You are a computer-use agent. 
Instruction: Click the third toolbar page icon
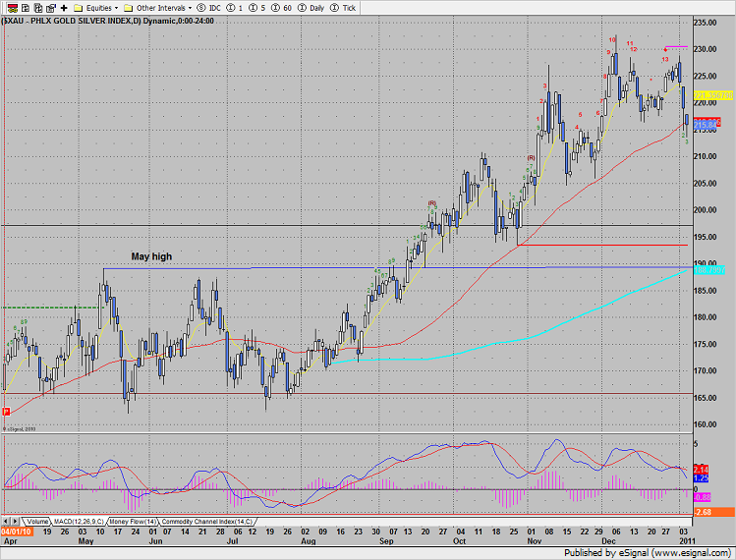(35, 7)
